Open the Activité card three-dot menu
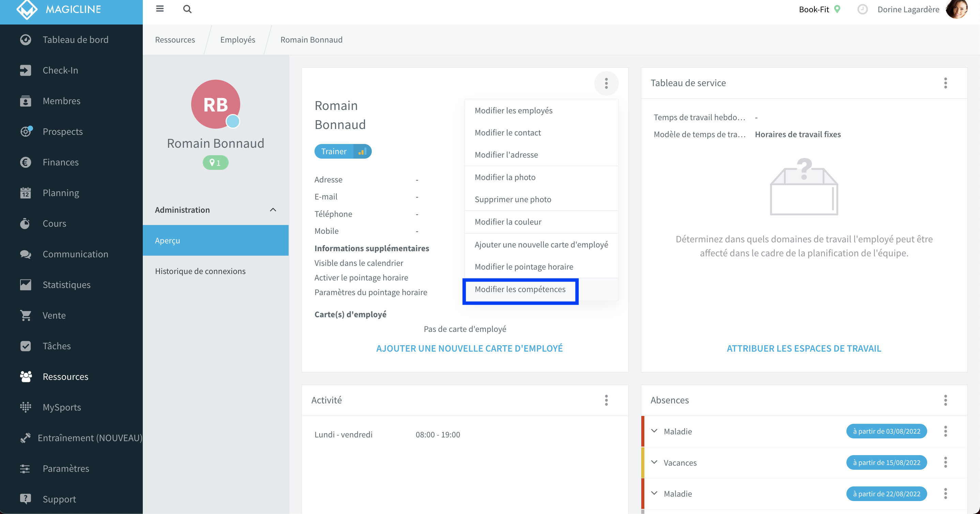The image size is (980, 514). coord(606,400)
